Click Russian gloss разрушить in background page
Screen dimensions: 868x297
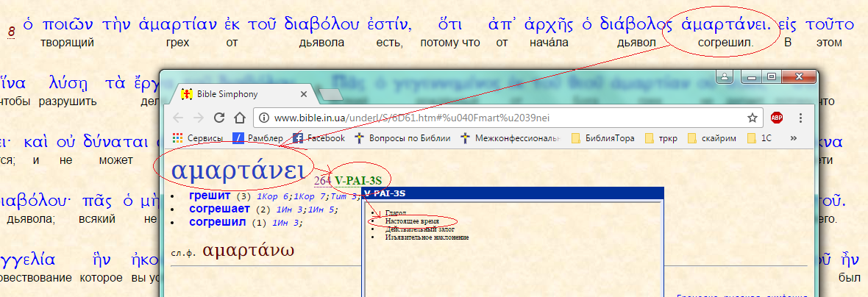pos(68,101)
